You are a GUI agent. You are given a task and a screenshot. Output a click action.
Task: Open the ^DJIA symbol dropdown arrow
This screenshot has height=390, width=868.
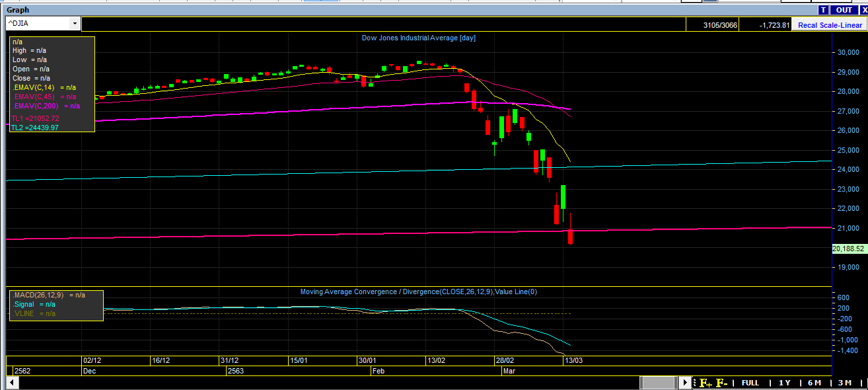pos(75,24)
